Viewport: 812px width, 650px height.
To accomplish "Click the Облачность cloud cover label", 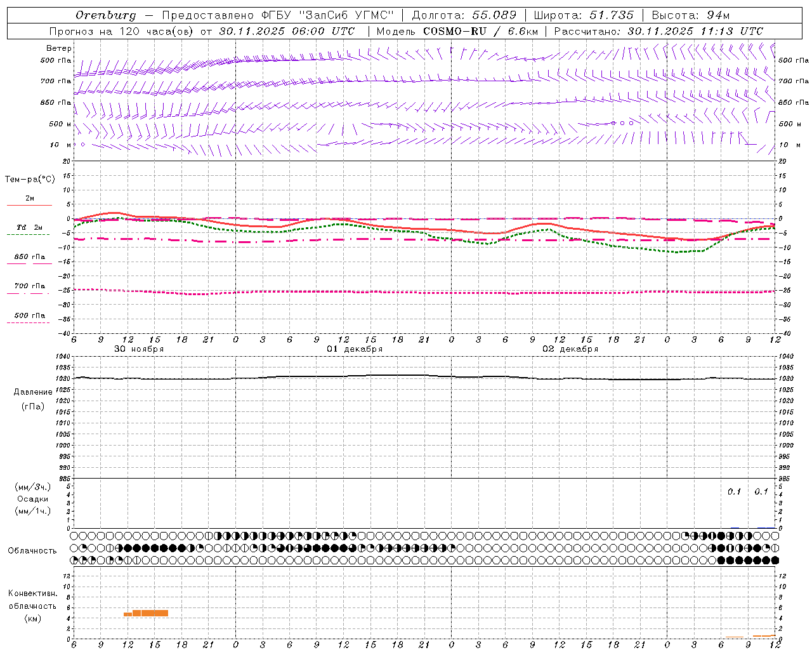I will [32, 551].
